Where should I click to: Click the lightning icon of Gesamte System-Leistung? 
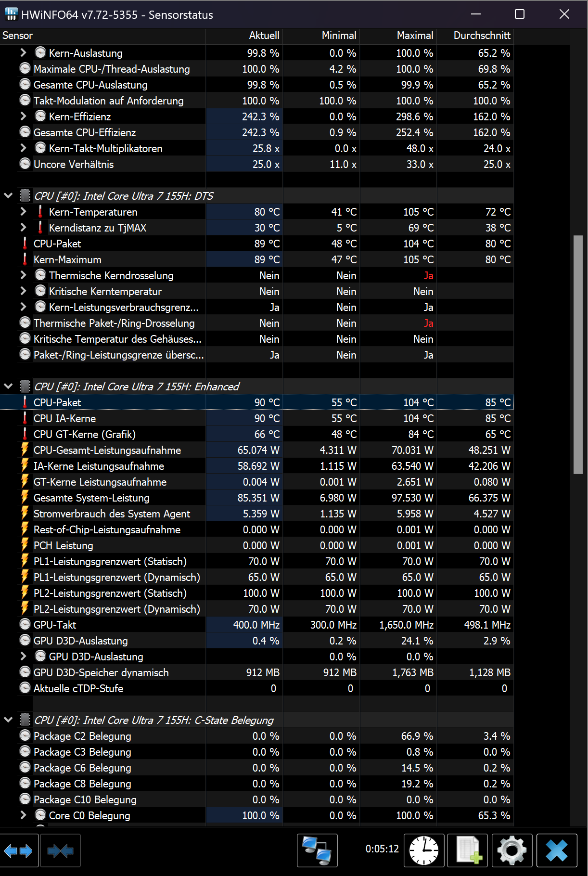tap(25, 498)
